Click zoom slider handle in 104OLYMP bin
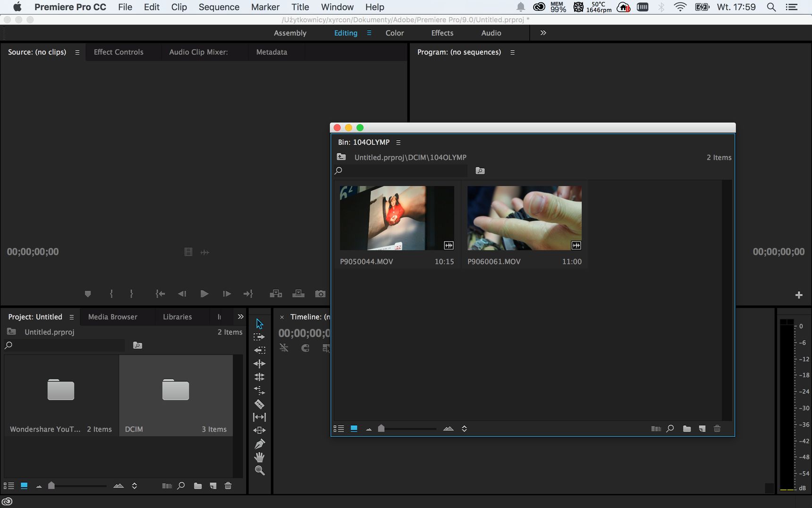The image size is (812, 508). click(x=381, y=429)
